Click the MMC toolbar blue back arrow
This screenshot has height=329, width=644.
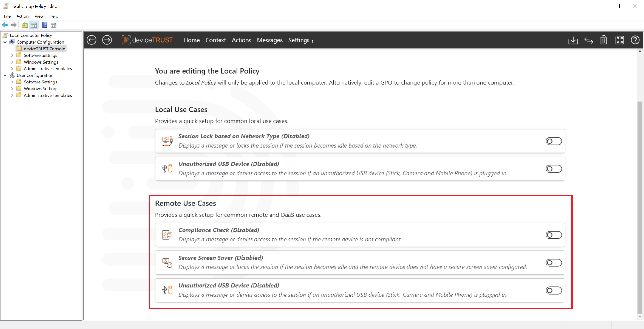click(5, 25)
